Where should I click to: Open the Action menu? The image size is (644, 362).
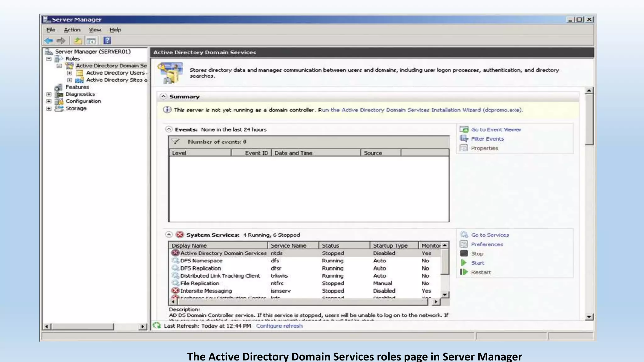tap(72, 30)
